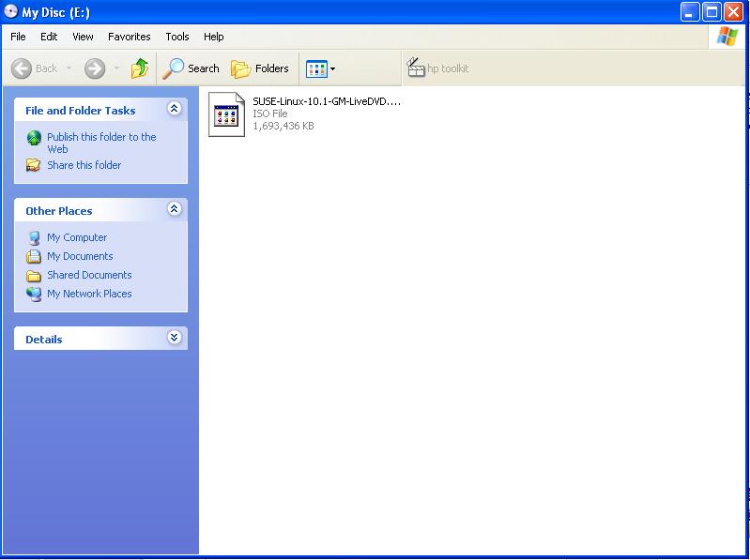Viewport: 750px width, 560px height.
Task: Open Shared Documents link
Action: tap(89, 275)
